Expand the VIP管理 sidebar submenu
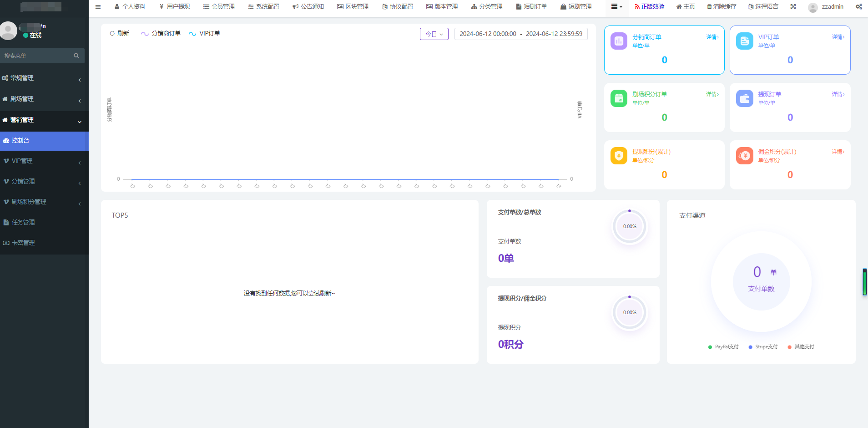 41,161
